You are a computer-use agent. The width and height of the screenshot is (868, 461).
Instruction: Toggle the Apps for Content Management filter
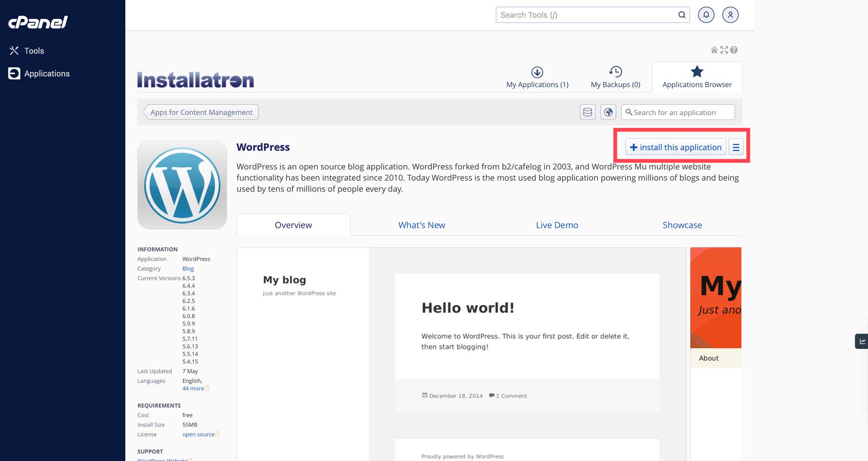point(201,112)
